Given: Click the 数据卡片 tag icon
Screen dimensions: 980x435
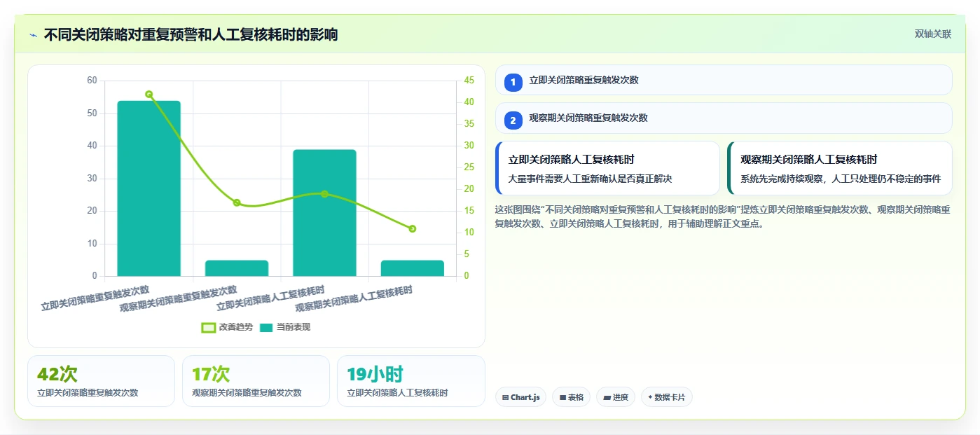Looking at the screenshot, I should (650, 397).
